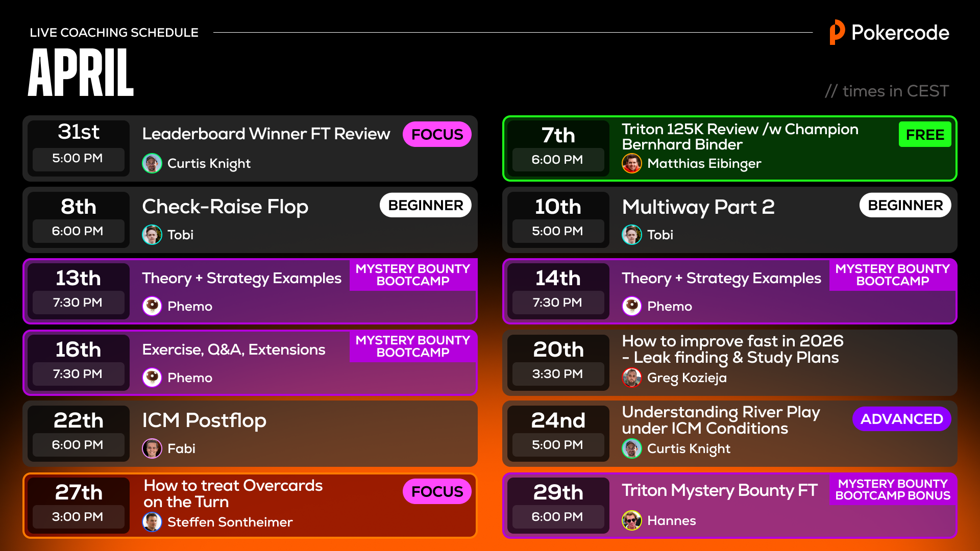Viewport: 980px width, 551px height.
Task: Select Tobi's avatar on Check-Raise Flop
Action: pos(152,235)
